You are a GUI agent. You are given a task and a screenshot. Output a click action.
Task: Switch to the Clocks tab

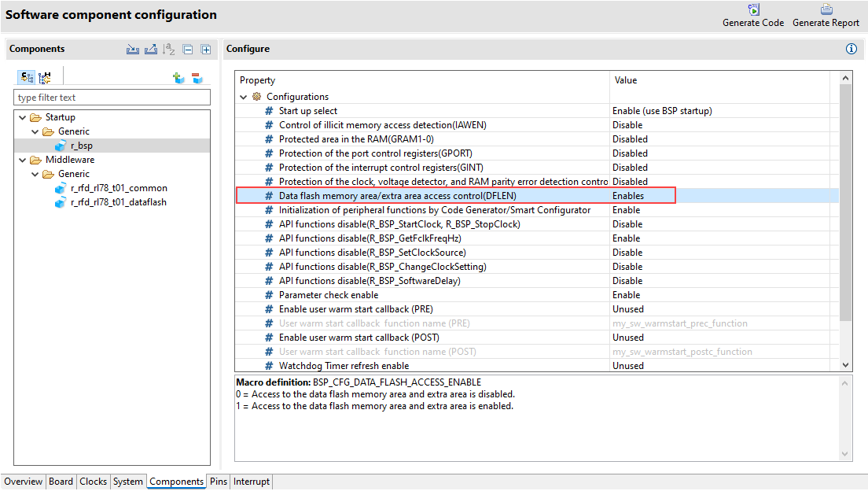point(93,482)
